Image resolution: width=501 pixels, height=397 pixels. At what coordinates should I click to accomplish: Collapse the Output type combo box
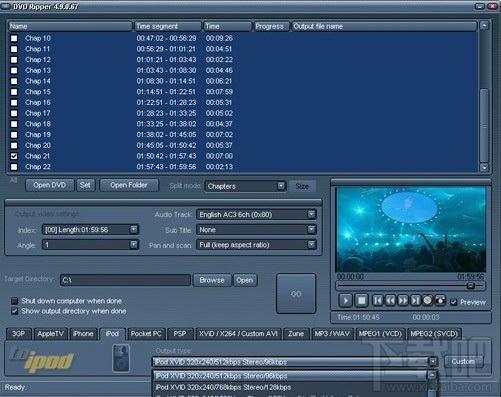pos(433,362)
